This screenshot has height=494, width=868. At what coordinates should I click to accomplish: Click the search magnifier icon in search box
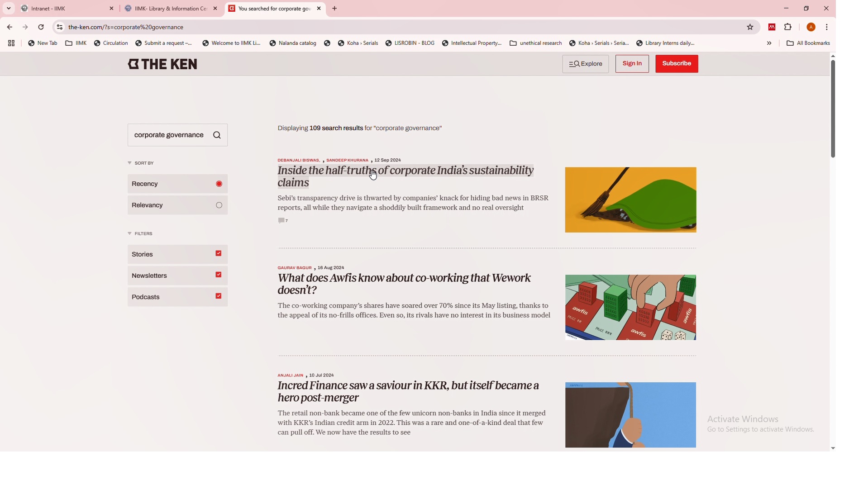[x=217, y=135]
